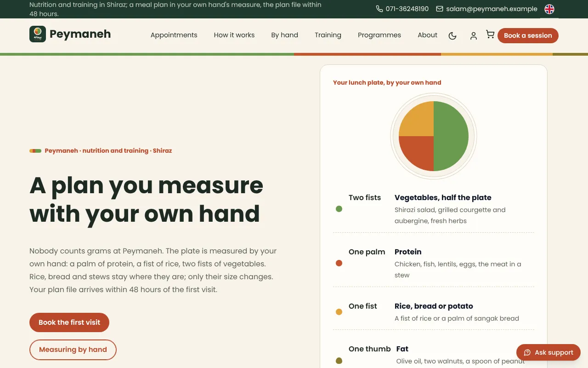Click the Book a session button
The width and height of the screenshot is (588, 368).
(x=528, y=35)
